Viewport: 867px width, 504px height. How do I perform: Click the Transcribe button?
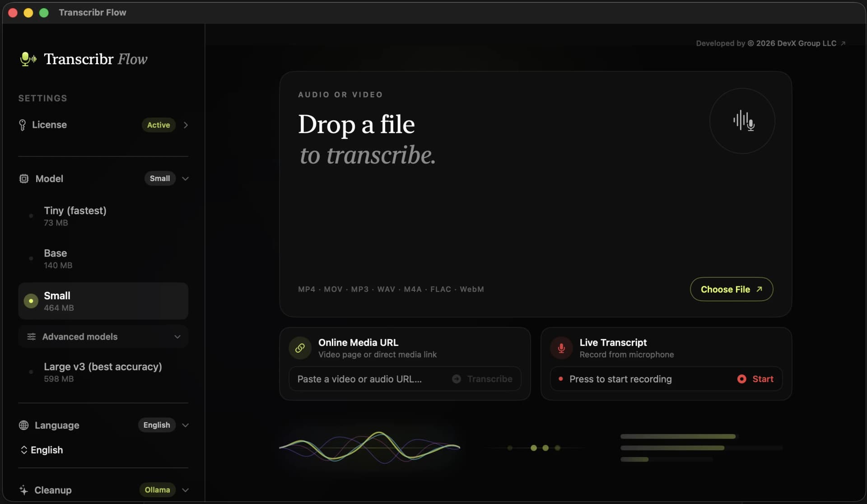pos(482,379)
